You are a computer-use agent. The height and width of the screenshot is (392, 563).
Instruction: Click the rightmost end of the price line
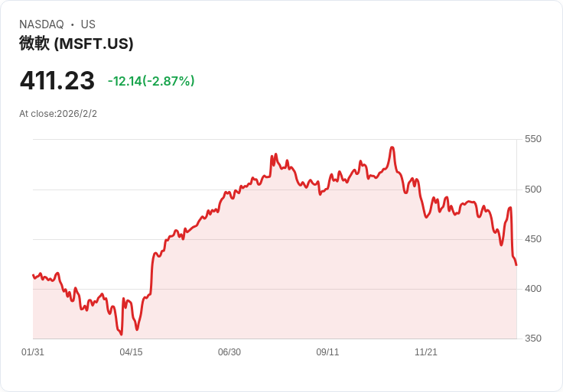click(x=516, y=265)
